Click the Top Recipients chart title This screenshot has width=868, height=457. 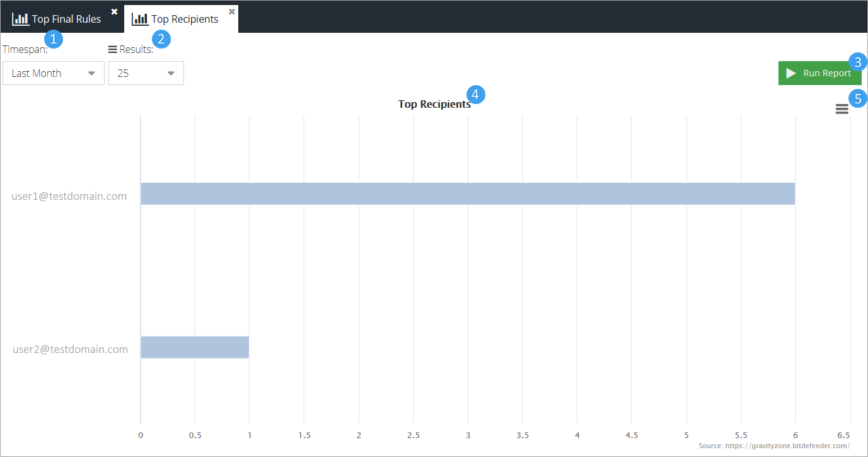tap(434, 105)
